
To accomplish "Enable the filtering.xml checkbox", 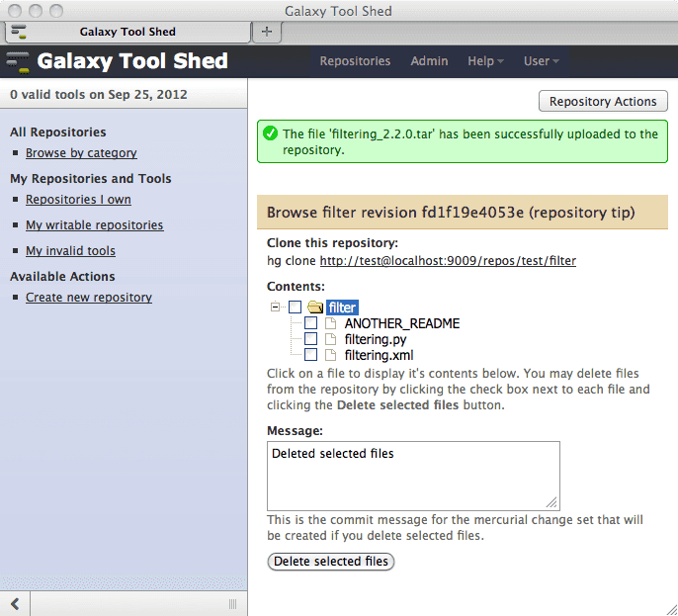I will (x=311, y=355).
